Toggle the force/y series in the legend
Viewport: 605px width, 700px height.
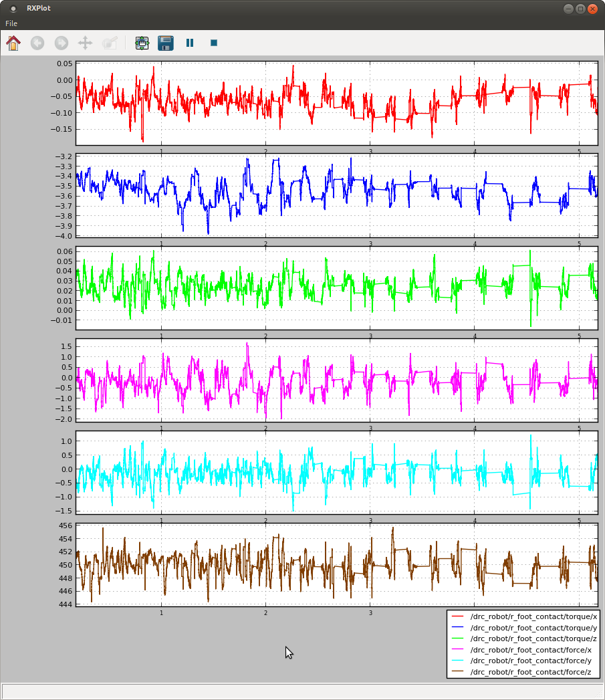tap(528, 661)
